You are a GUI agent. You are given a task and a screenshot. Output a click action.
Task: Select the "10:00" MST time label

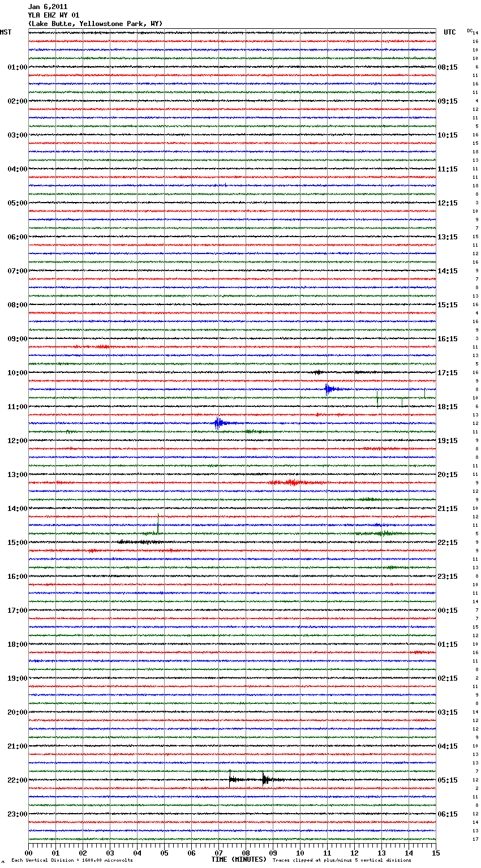coord(18,373)
